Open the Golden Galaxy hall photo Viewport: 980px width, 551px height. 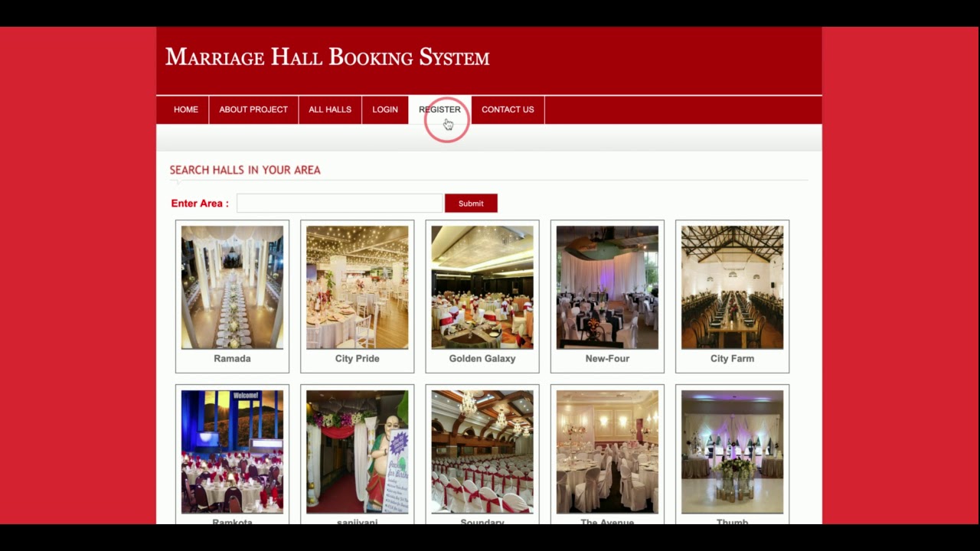[482, 287]
